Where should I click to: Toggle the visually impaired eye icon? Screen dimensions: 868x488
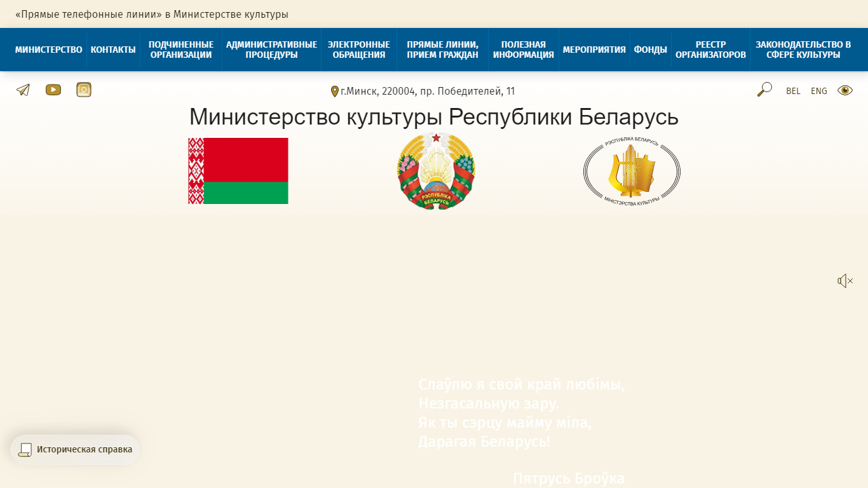click(x=845, y=90)
